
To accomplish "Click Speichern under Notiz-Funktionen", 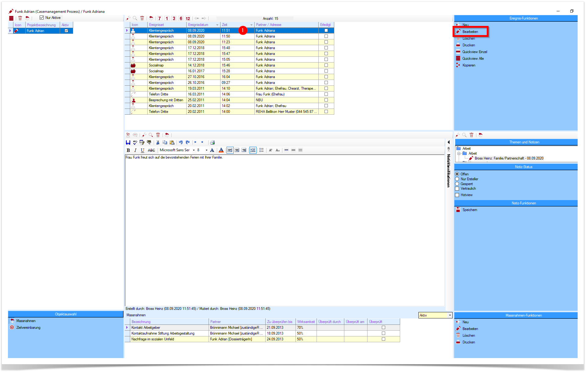I will (470, 210).
